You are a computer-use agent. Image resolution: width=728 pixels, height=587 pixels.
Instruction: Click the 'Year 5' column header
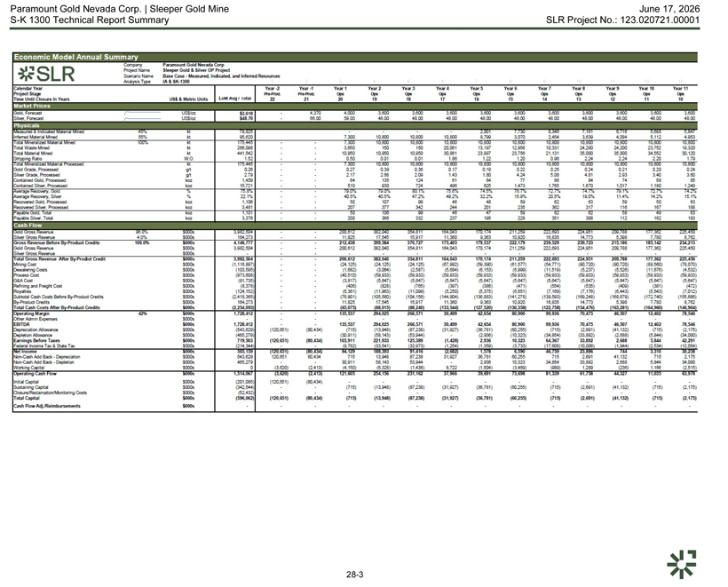(x=477, y=88)
